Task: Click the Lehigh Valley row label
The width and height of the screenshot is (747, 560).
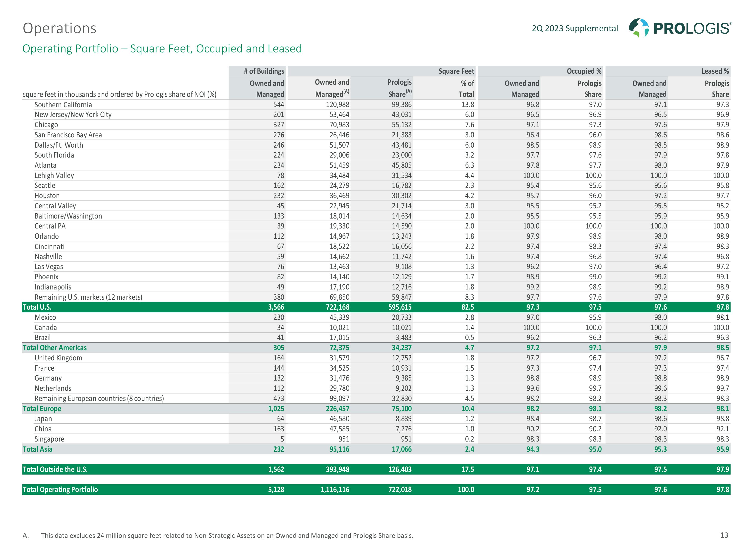Action: click(54, 175)
